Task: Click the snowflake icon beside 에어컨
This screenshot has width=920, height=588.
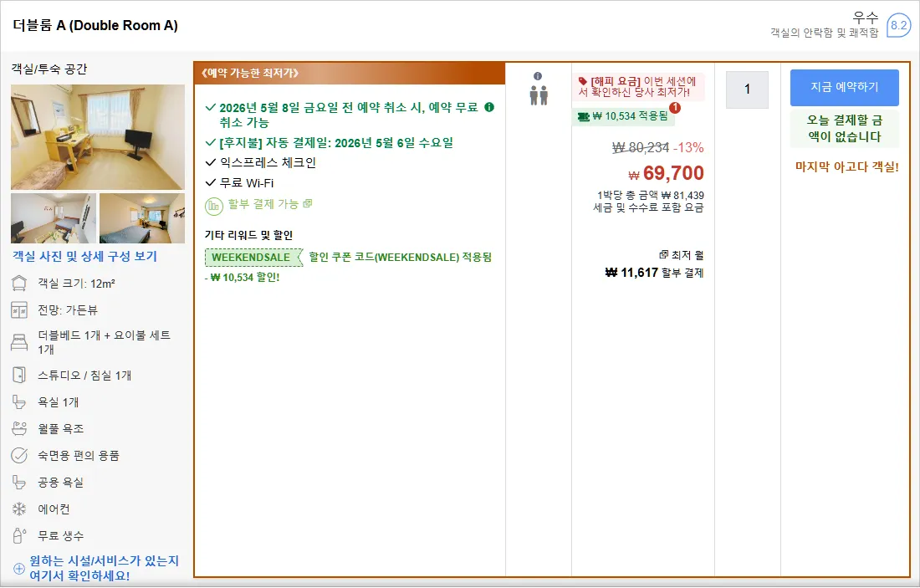Action: coord(19,509)
